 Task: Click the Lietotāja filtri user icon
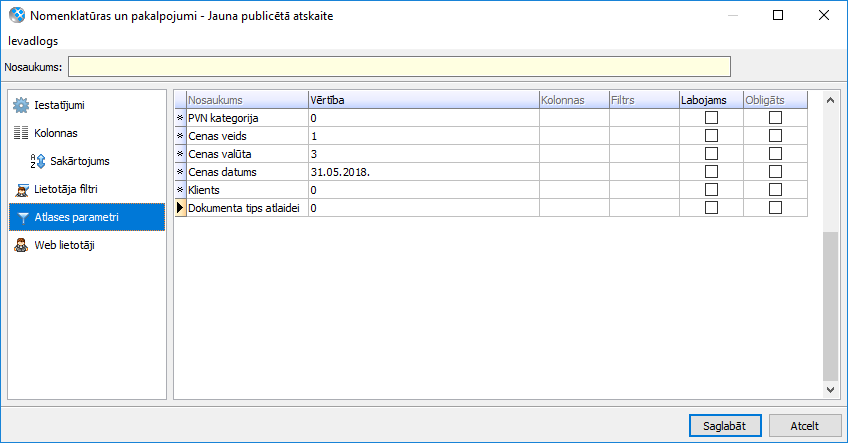[x=22, y=189]
